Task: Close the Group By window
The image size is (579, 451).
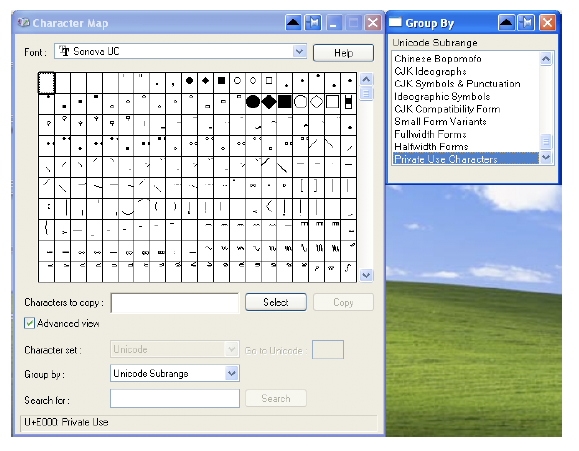Action: point(547,23)
